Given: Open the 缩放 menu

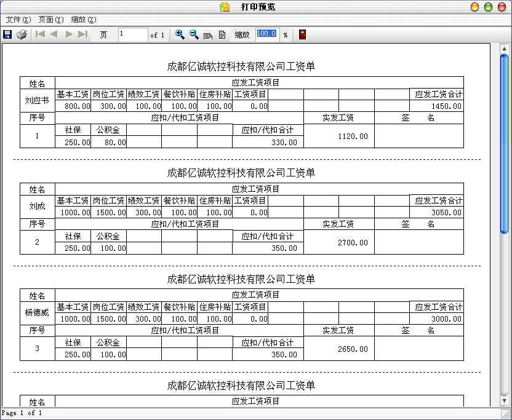Looking at the screenshot, I should click(83, 20).
